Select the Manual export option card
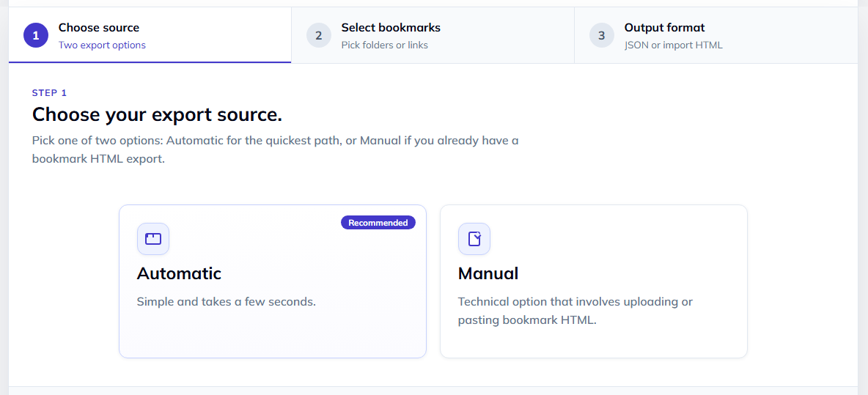The image size is (868, 395). click(593, 281)
